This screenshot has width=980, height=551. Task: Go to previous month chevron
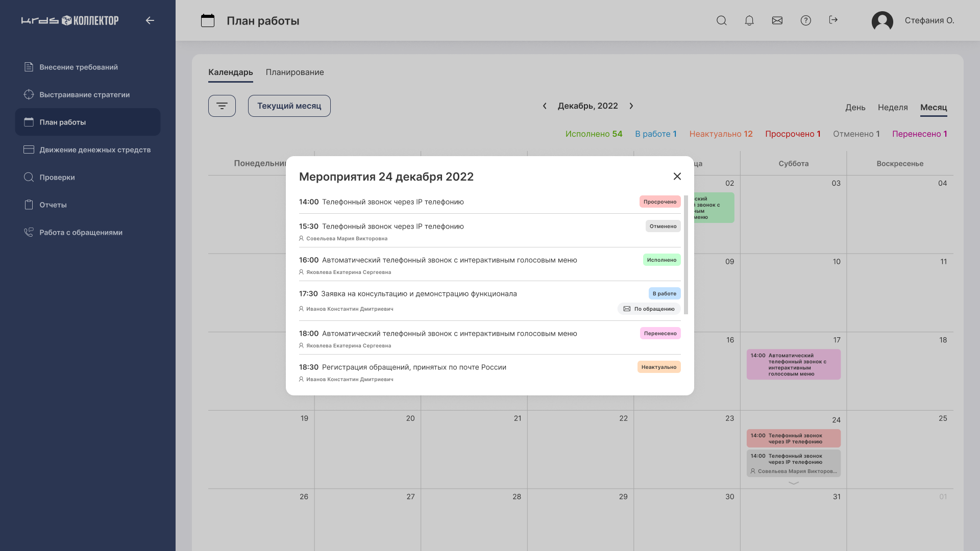545,106
